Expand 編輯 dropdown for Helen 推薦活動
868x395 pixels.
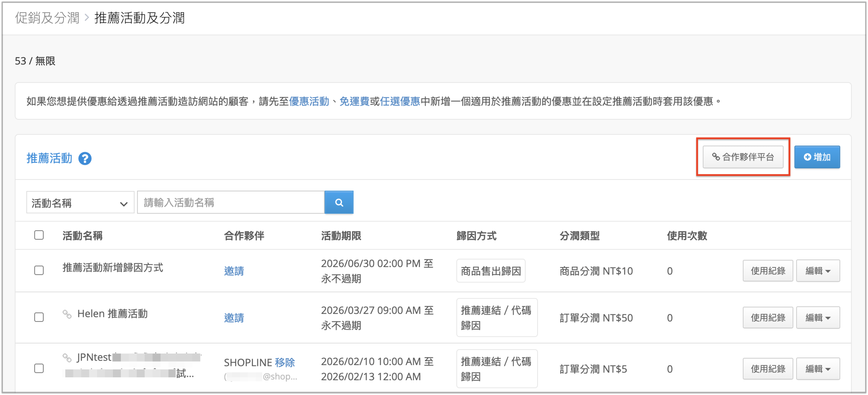818,318
